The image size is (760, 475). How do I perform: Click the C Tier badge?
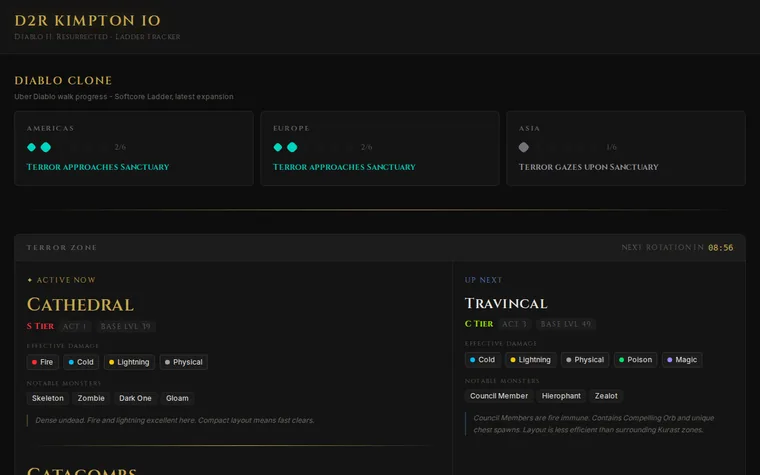point(479,324)
